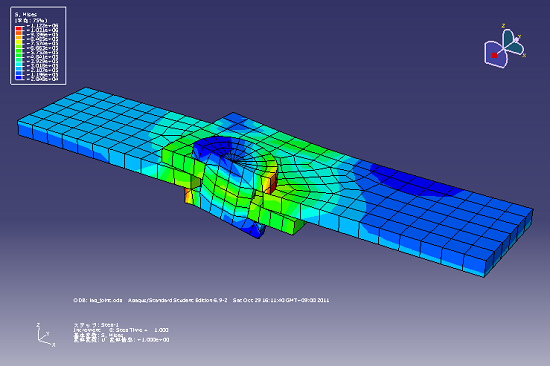Select the X axis label on the compass
550x366 pixels.
point(524,55)
